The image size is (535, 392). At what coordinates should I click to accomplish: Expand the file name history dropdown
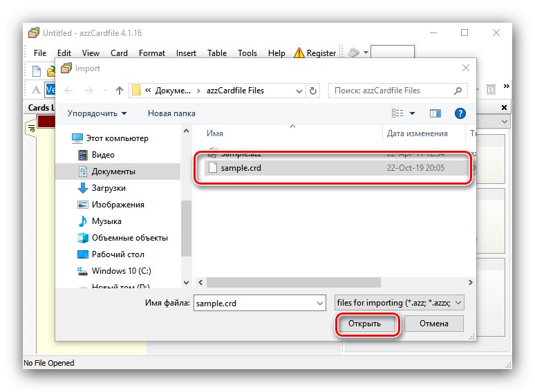tap(320, 303)
